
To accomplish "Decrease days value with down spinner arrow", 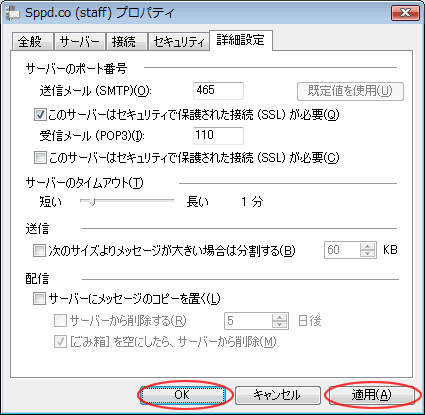I will pos(279,325).
